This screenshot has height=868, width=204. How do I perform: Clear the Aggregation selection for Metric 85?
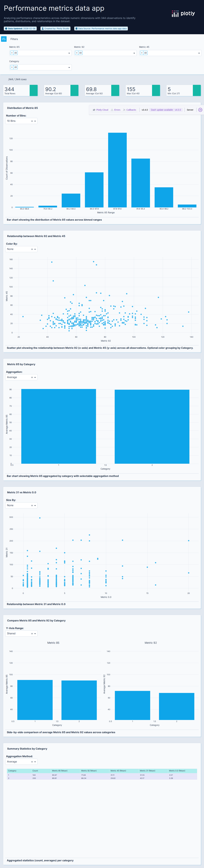click(32, 377)
